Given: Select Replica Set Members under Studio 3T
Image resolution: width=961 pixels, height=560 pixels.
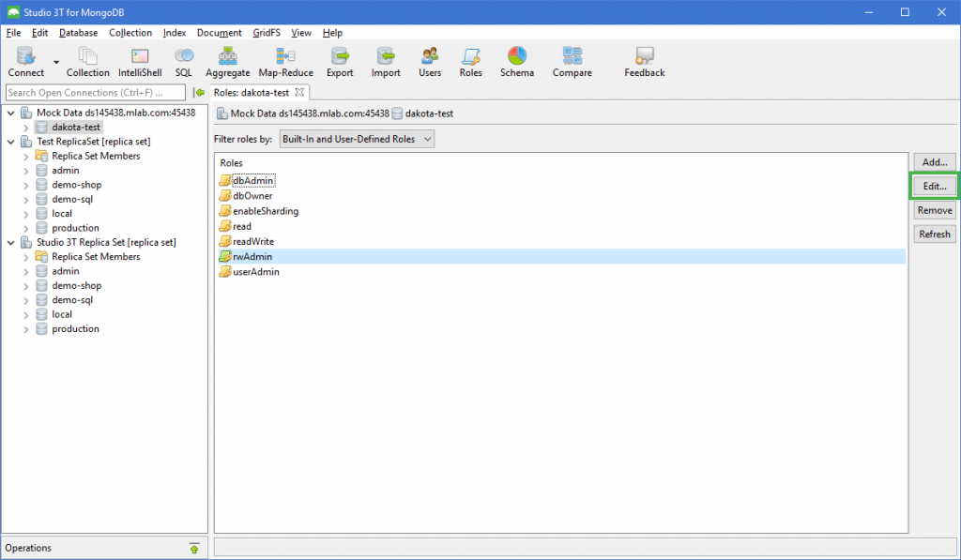Looking at the screenshot, I should (96, 257).
